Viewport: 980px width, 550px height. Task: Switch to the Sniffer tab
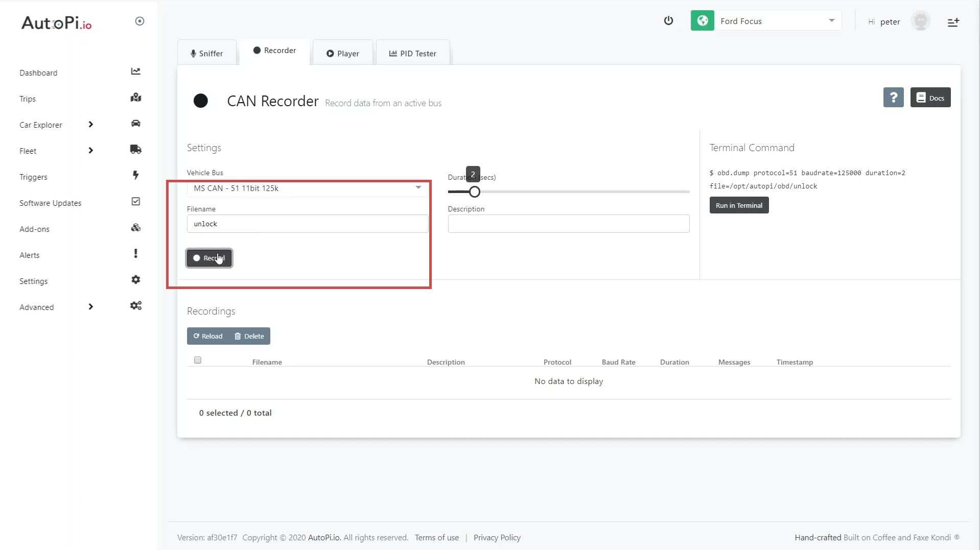(207, 54)
